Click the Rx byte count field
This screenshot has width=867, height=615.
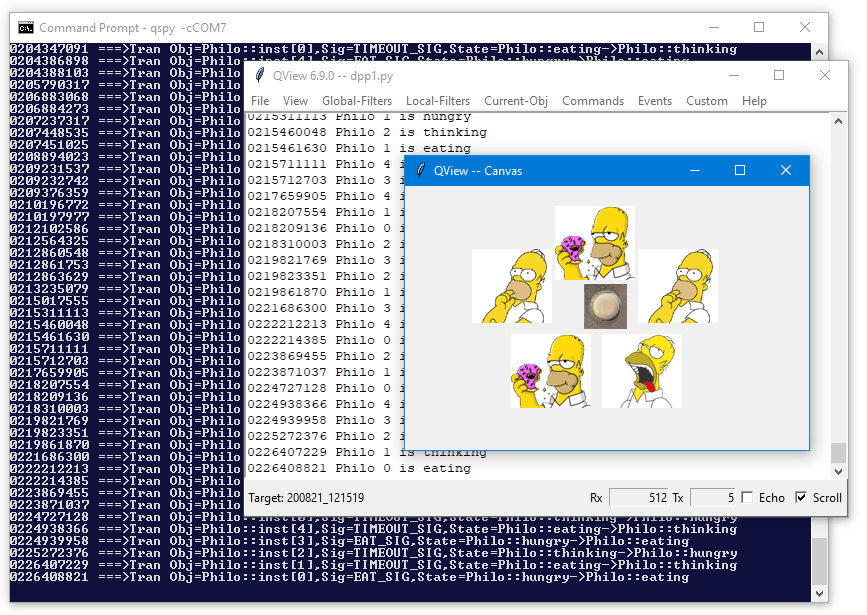click(638, 498)
